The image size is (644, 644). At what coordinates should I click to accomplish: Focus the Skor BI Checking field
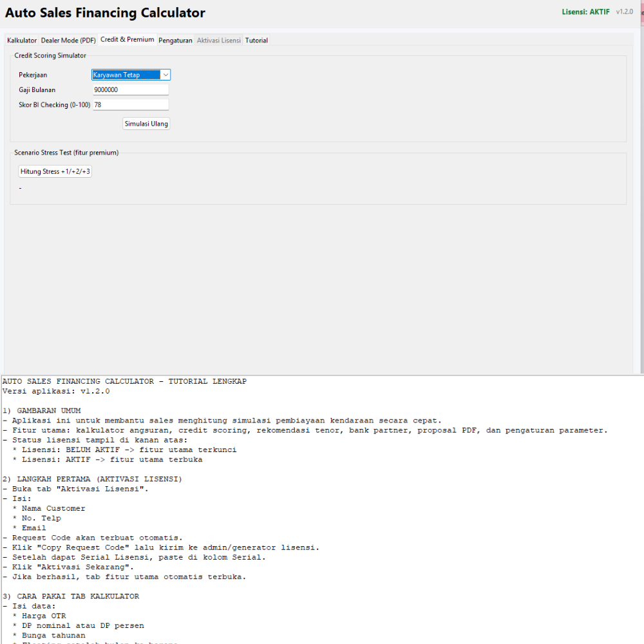tap(130, 105)
